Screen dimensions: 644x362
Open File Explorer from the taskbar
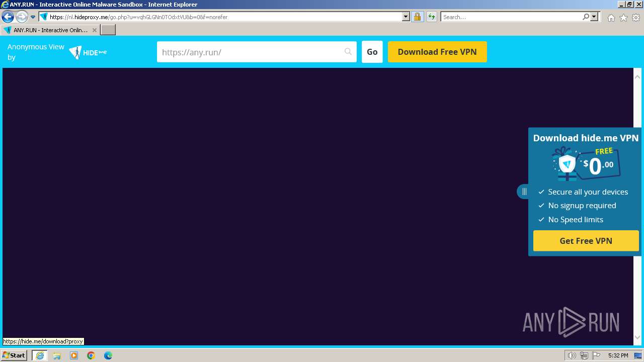(57, 355)
